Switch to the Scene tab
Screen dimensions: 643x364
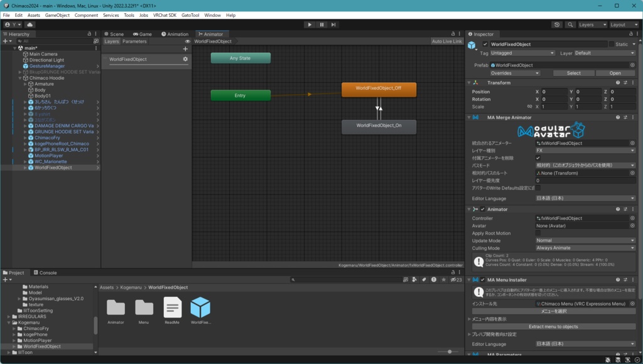click(x=114, y=34)
